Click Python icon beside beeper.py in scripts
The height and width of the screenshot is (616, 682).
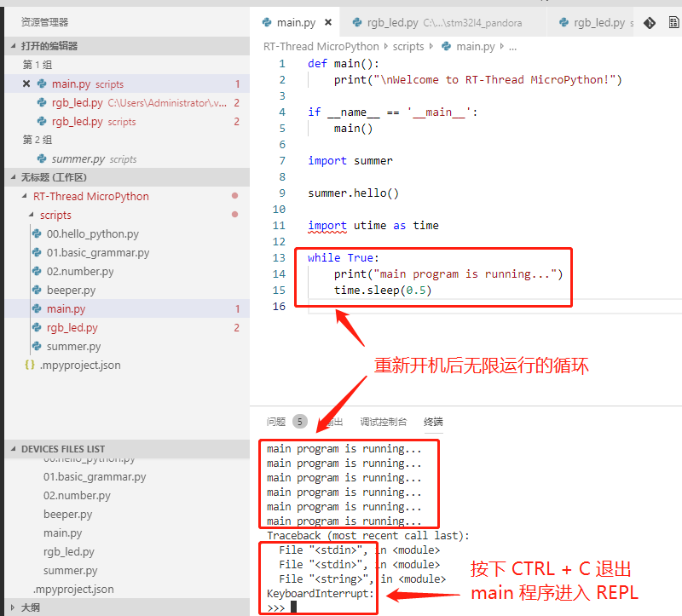[36, 291]
